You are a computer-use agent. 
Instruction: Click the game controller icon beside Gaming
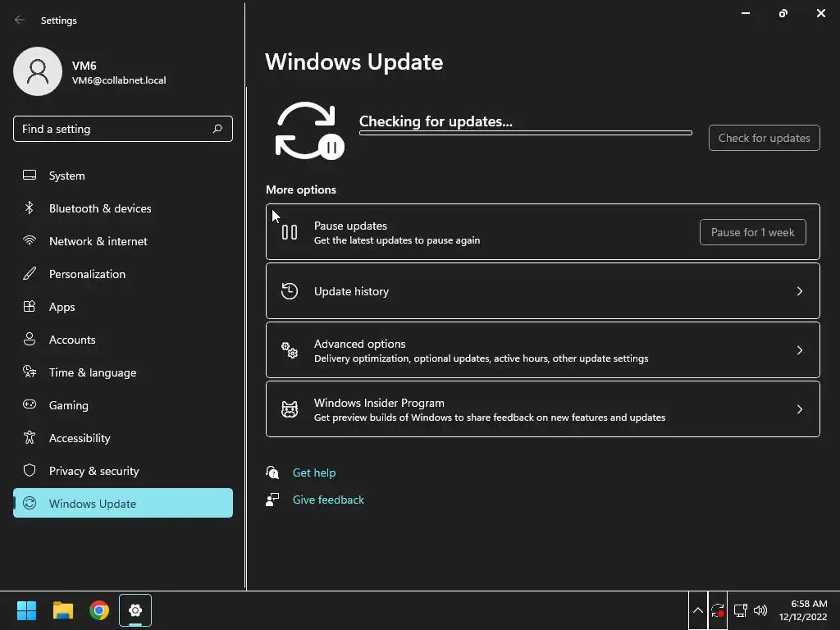pos(30,404)
